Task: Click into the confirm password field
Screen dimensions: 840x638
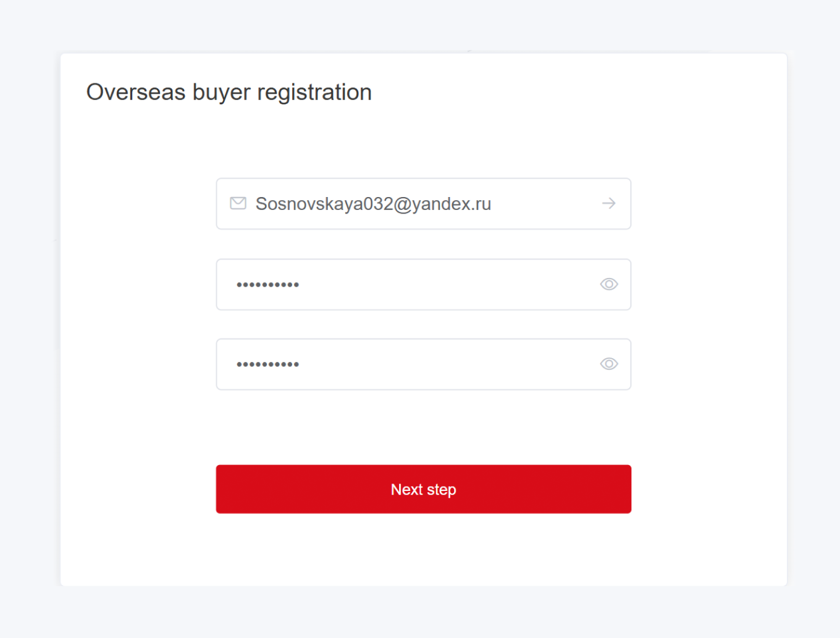Action: [408, 364]
